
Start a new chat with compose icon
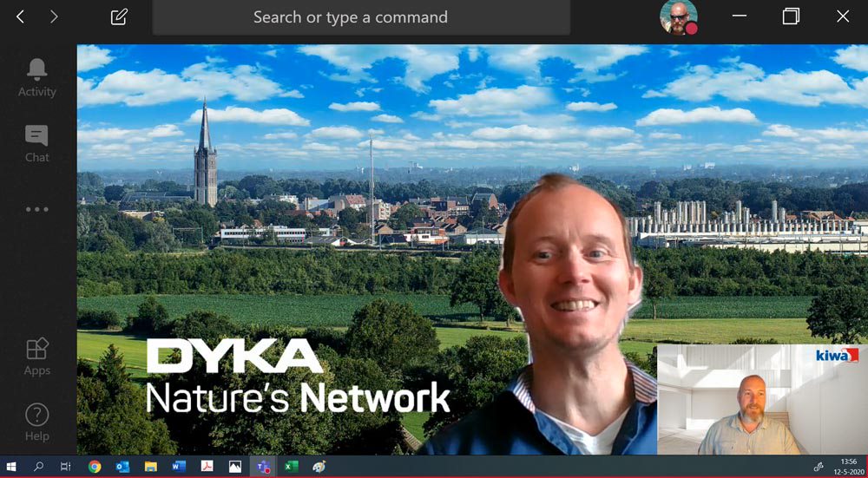(119, 16)
